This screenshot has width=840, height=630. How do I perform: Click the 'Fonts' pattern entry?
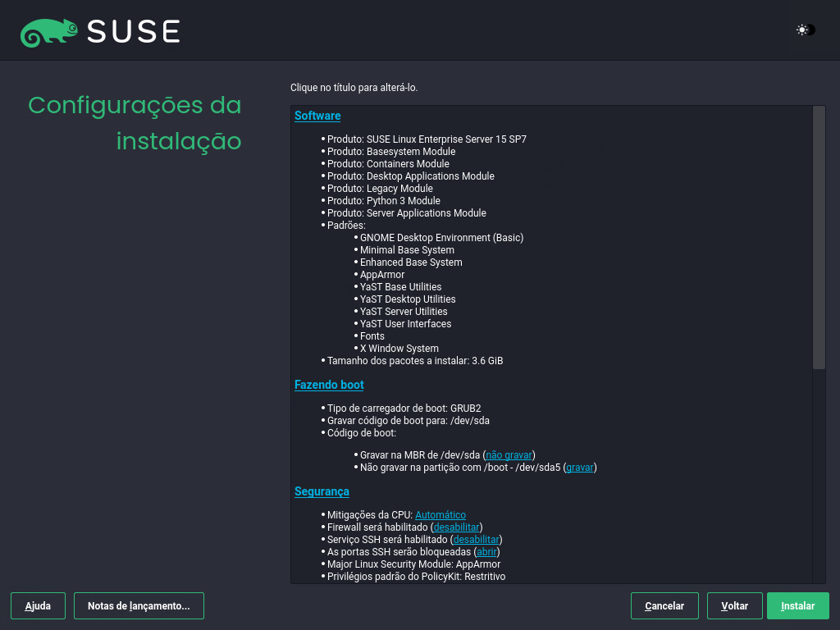[x=372, y=336]
